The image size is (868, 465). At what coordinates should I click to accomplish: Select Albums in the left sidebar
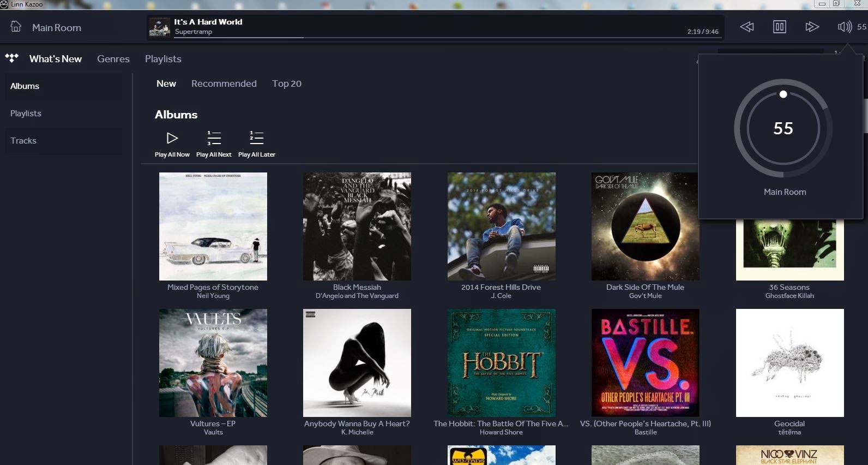point(64,86)
